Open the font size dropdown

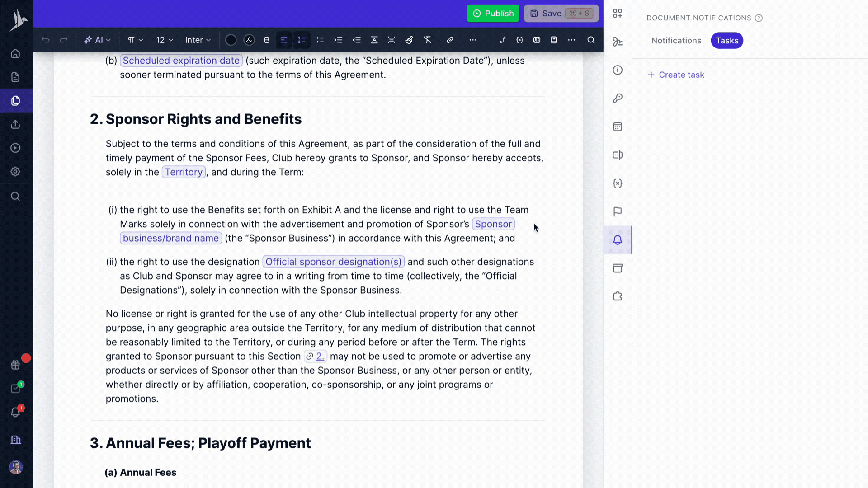[164, 40]
